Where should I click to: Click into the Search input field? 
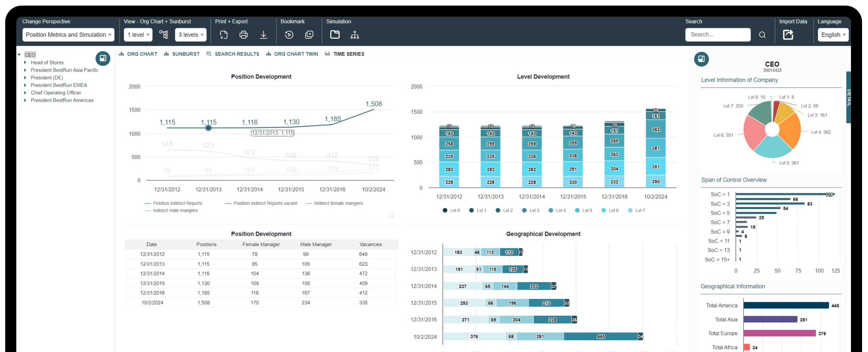tap(718, 35)
